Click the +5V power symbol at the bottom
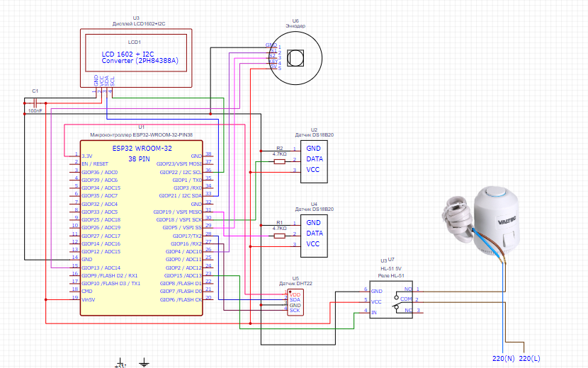Screen dimensions: 588x368 pyautogui.click(x=120, y=363)
